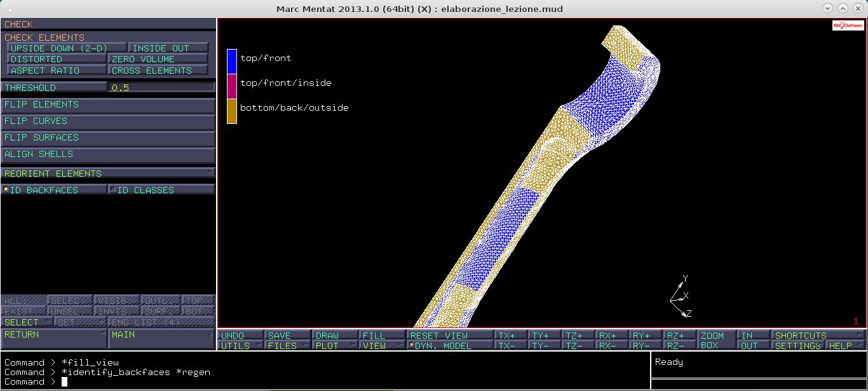868x391 pixels.
Task: Rotate view with RZ+
Action: click(680, 336)
